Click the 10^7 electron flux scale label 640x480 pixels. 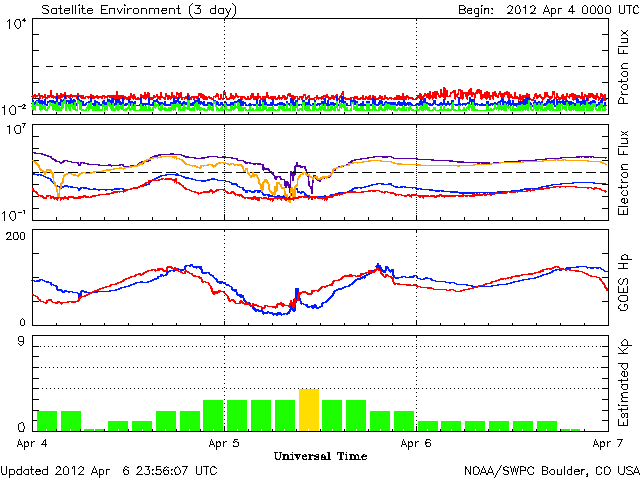point(16,130)
